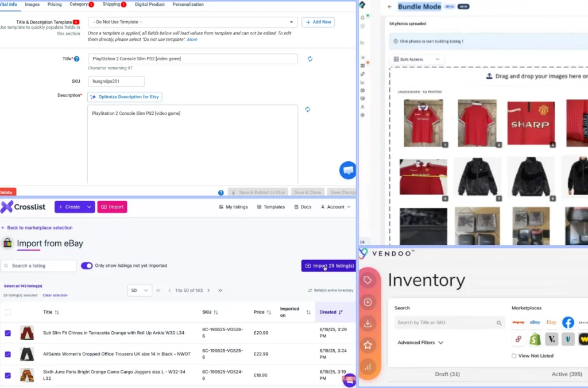Select the SHARP logo jersey close-up thumbnail
Image resolution: width=588 pixels, height=388 pixels.
tap(531, 123)
